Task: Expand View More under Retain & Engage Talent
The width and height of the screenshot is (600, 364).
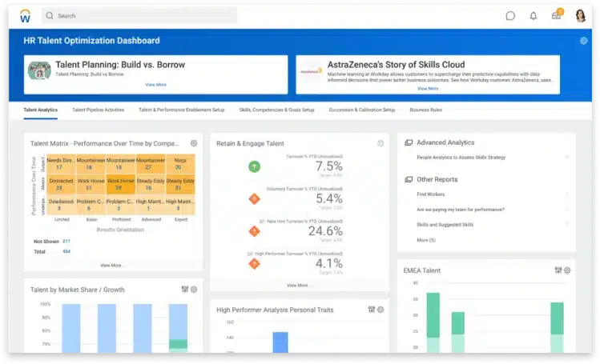Action: [x=297, y=285]
